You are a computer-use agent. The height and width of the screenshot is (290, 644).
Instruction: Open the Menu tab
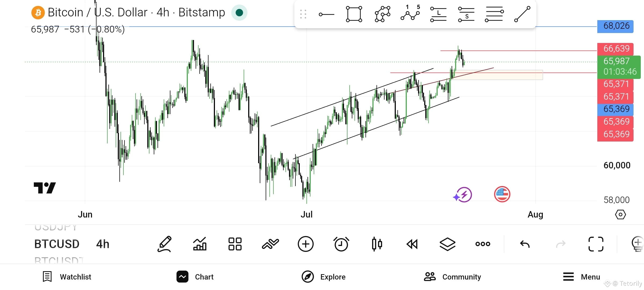point(581,277)
